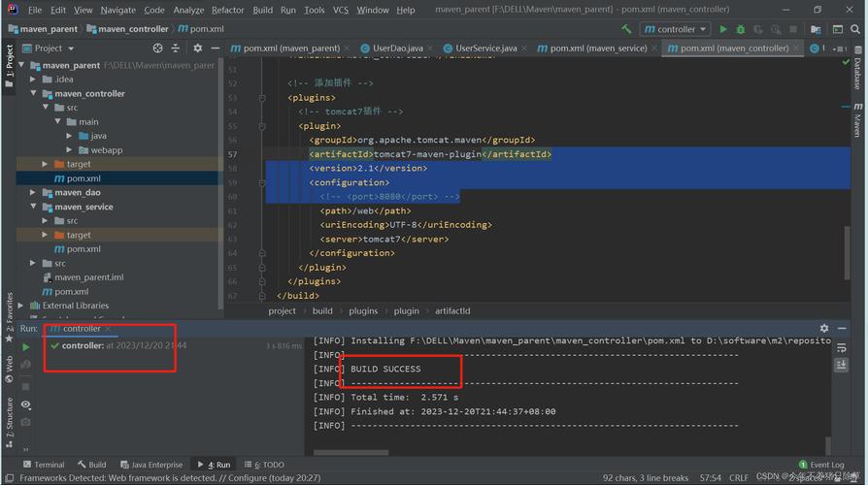
Task: Collapse the maven_service module
Action: [33, 207]
